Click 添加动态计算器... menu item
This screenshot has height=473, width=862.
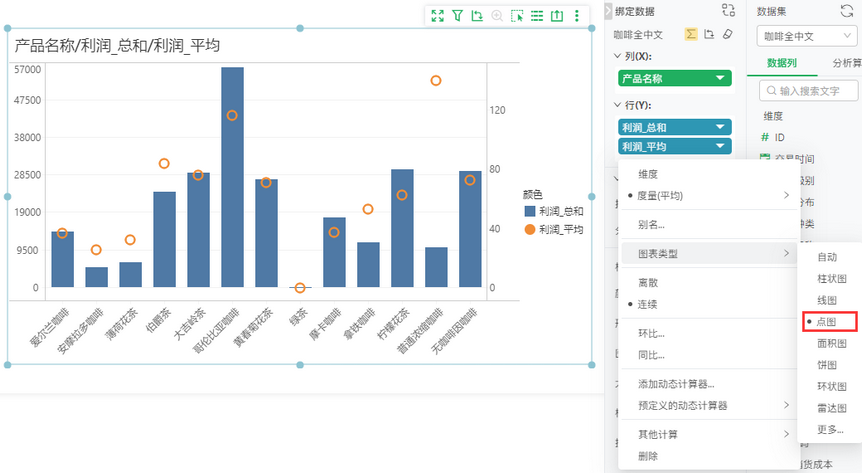[x=676, y=384]
